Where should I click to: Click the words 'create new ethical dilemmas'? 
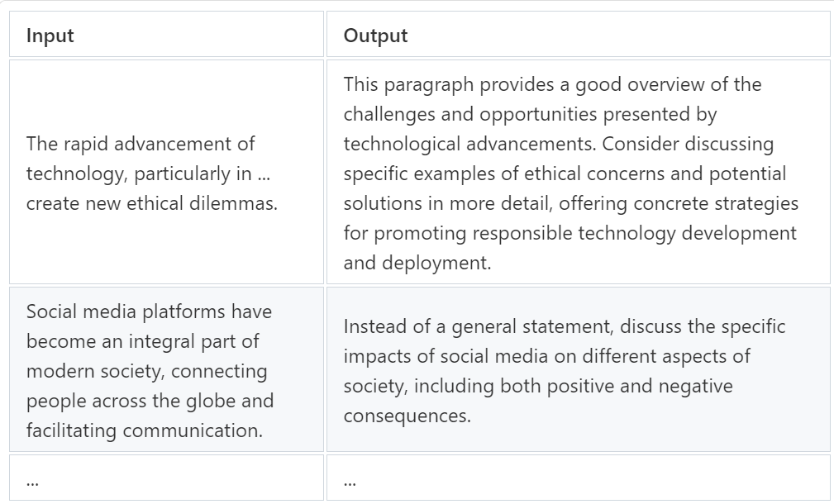coord(151,203)
